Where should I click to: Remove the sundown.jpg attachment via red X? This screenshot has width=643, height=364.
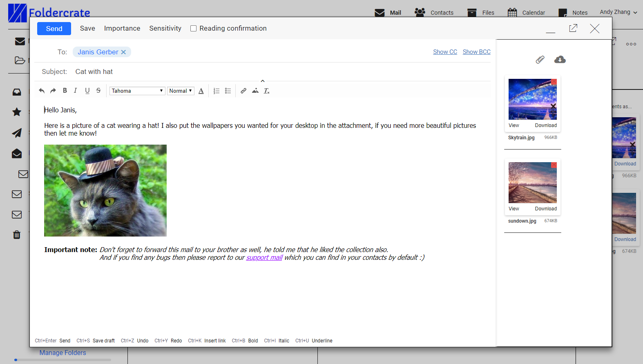coord(554,165)
